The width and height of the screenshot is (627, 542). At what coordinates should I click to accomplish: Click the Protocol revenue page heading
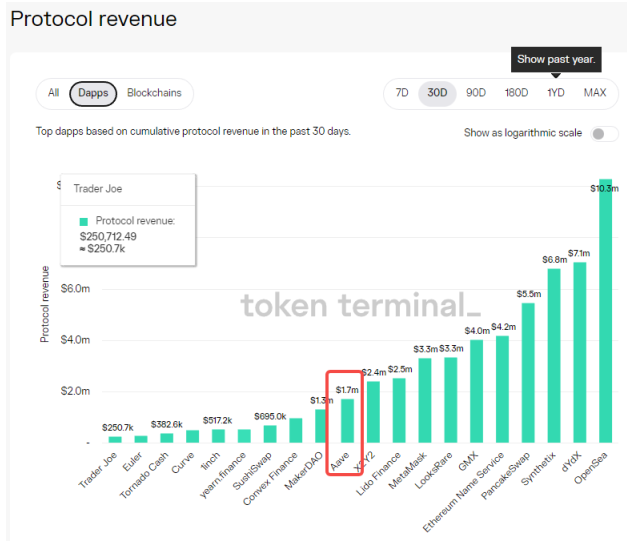pos(94,19)
